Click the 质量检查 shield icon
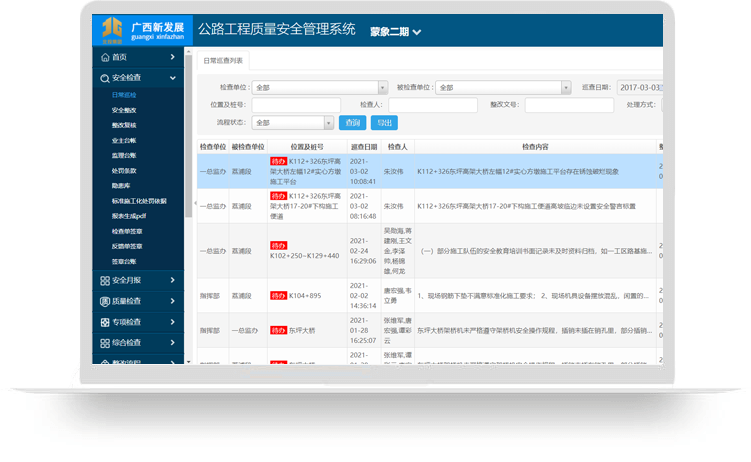The image size is (751, 462). pos(105,302)
